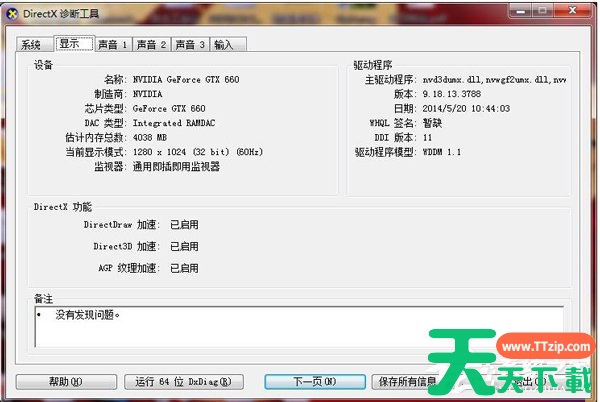Close the DirectX diagnostic window
The height and width of the screenshot is (402, 600).
(x=572, y=11)
